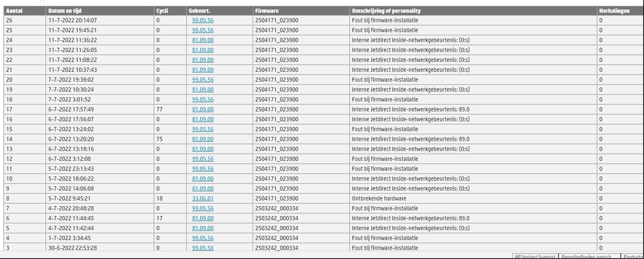
Task: Click the Cycli column header
Action: point(162,11)
